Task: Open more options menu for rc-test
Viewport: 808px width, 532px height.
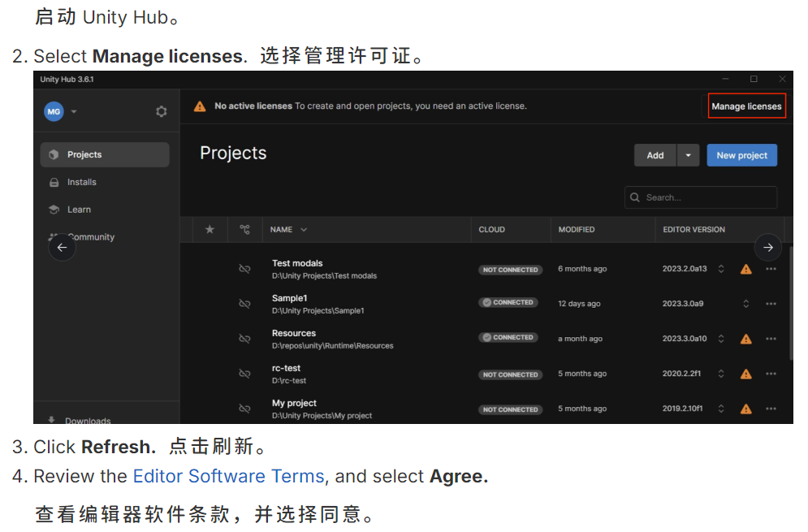Action: point(771,374)
